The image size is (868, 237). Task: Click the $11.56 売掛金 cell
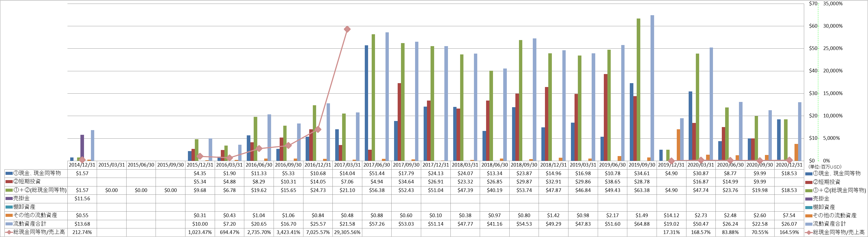pos(82,198)
